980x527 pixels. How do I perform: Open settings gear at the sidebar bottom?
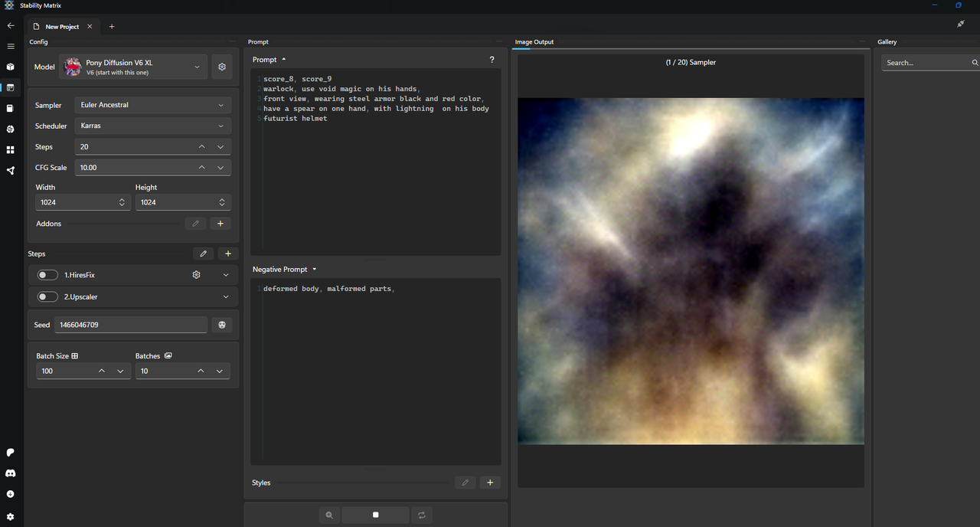[x=11, y=517]
